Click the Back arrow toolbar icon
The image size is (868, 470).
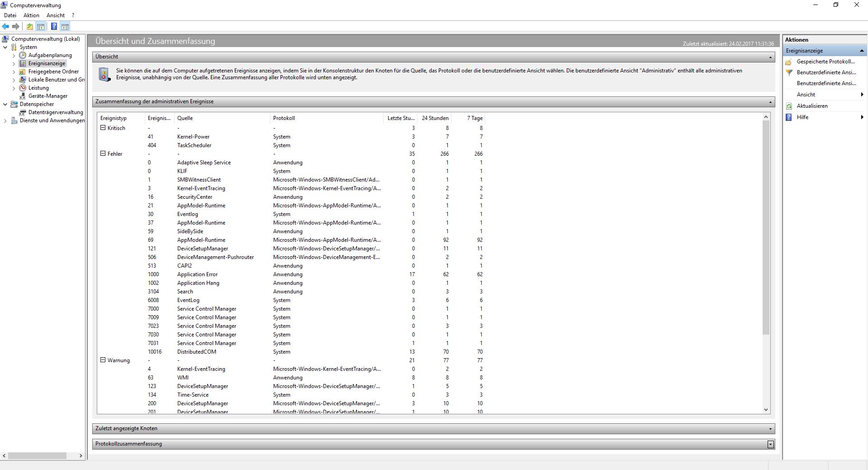click(6, 27)
